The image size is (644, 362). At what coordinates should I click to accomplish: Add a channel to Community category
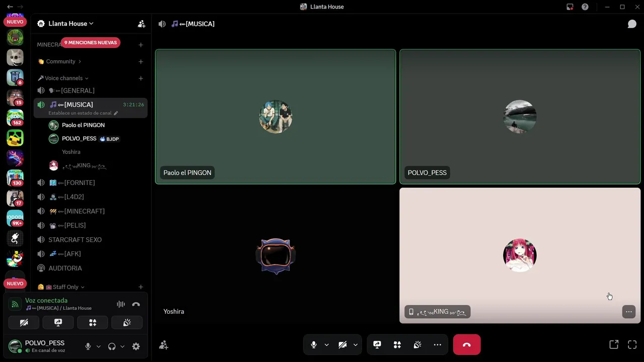tap(141, 62)
